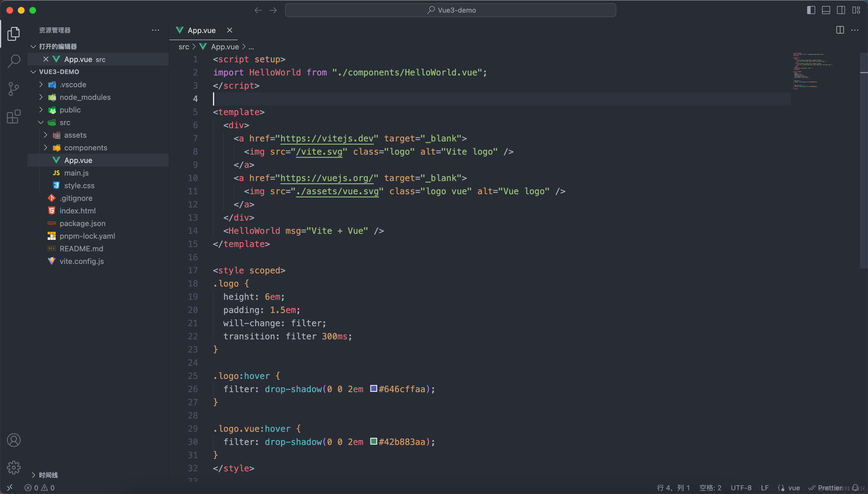Screen dimensions: 868x494
Task: Collapse the src folder
Action: [41, 122]
